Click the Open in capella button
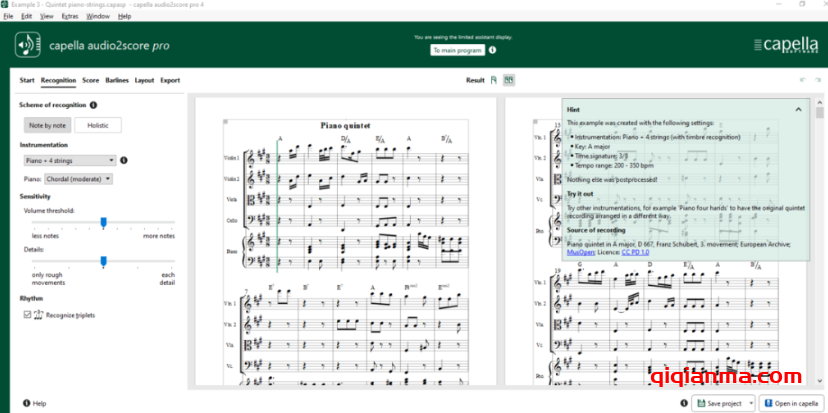Viewport: 828px width, 413px height. tap(792, 403)
